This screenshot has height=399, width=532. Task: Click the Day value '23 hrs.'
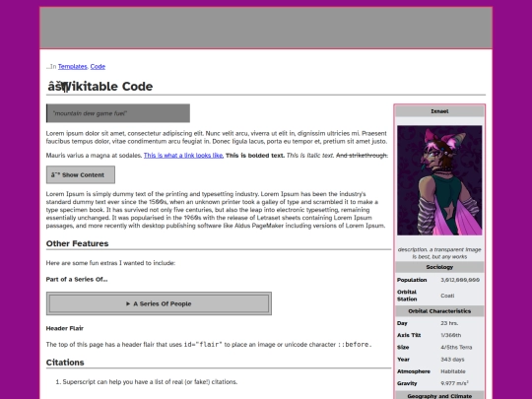pos(449,323)
